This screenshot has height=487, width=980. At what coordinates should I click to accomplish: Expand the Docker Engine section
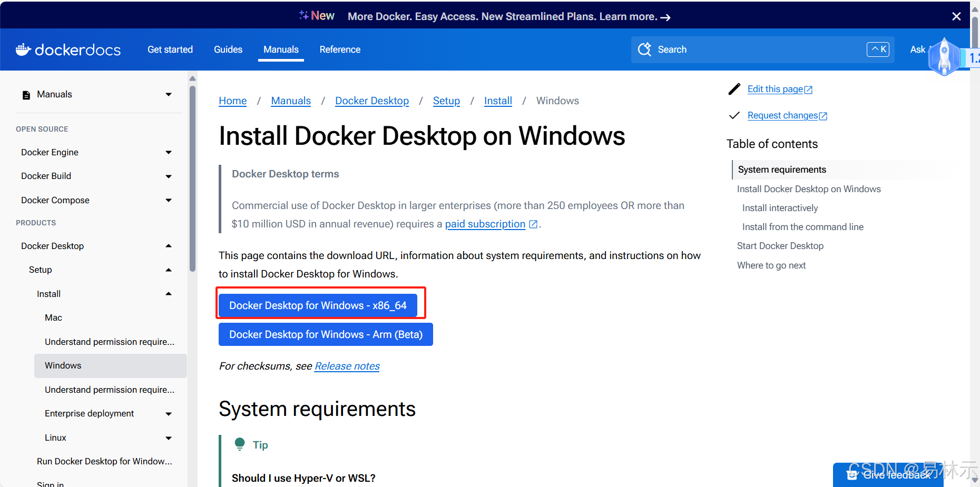pos(169,153)
